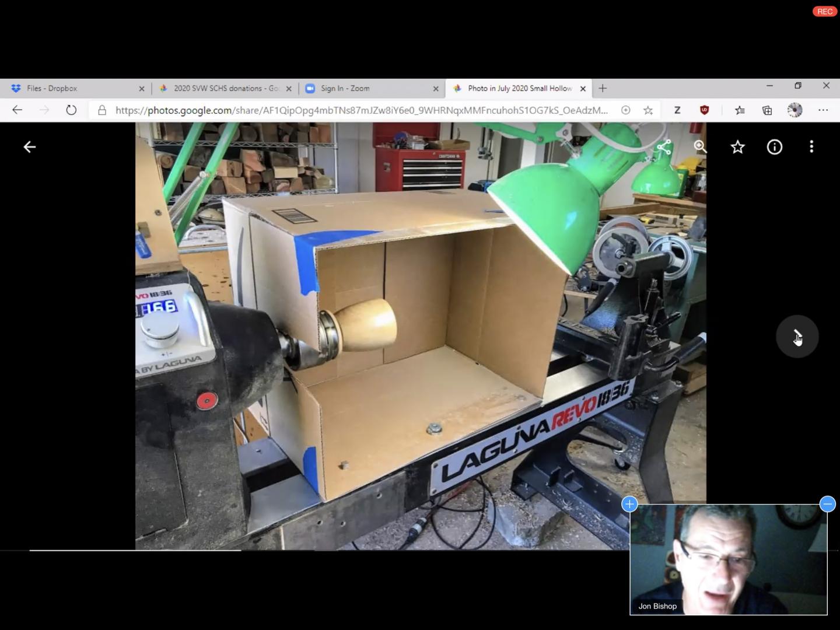Mark the photo as favorite with the star
Screen dimensions: 840x630
(x=737, y=147)
